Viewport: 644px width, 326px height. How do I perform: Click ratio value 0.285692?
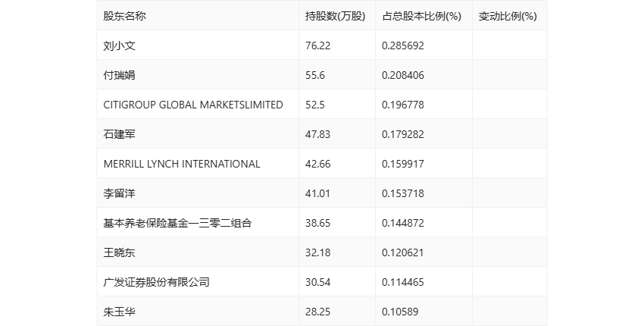403,45
